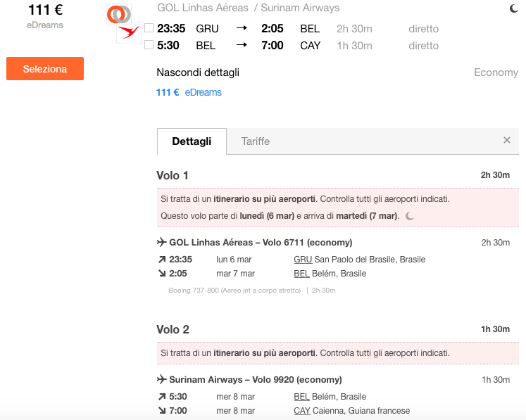Click the departure arrow icon next to 23:35
This screenshot has height=420, width=526.
point(162,259)
